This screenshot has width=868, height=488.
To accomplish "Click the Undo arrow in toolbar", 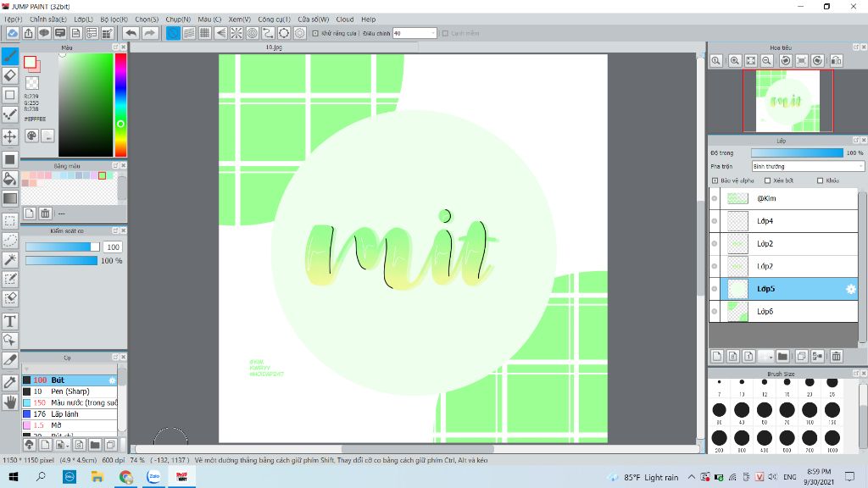I will point(131,33).
